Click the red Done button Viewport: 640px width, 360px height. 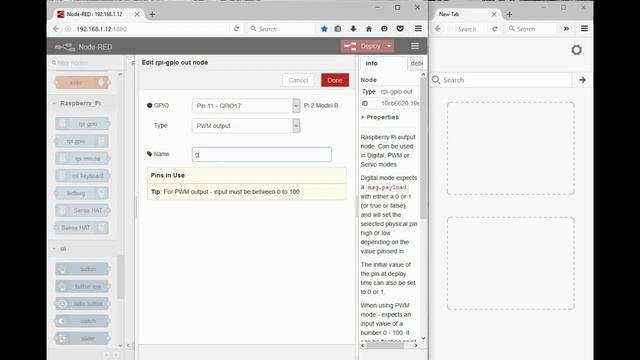335,80
